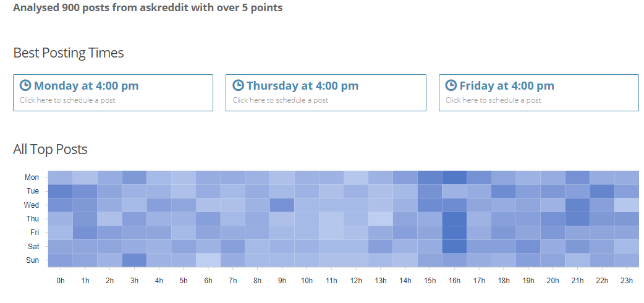Open the Thursday at 4:00 pm posting time card
The height and width of the screenshot is (303, 644).
[326, 93]
